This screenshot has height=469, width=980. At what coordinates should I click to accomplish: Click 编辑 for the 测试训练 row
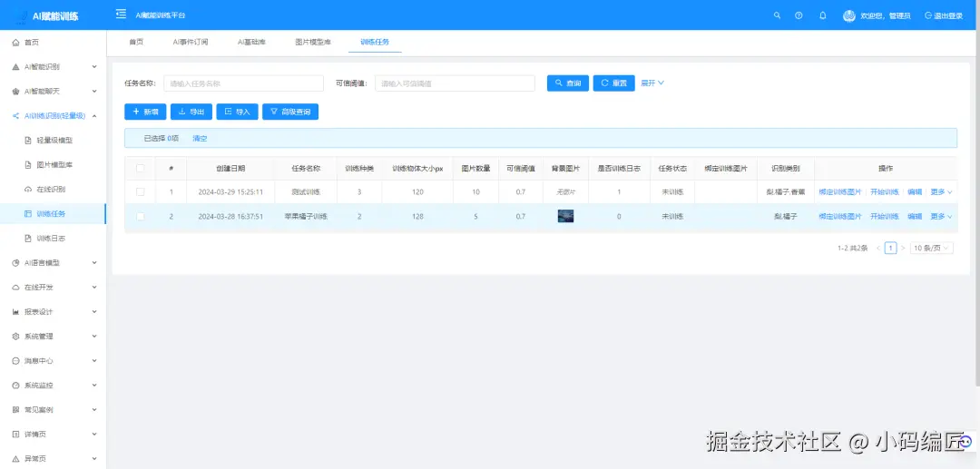[915, 192]
